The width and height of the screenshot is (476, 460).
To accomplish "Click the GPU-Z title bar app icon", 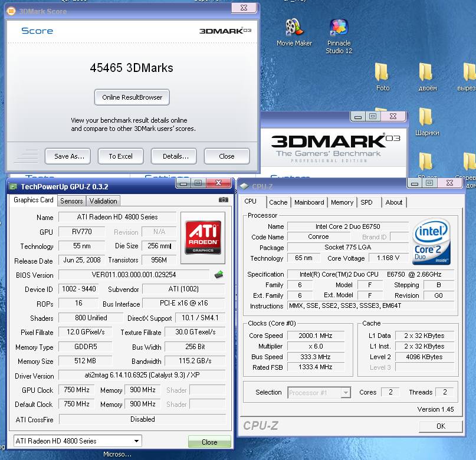I will click(x=13, y=186).
